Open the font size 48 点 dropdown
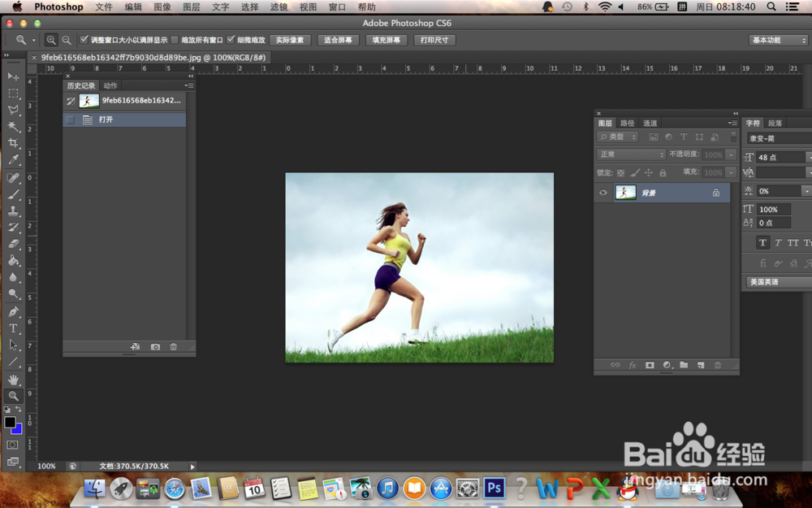812x508 pixels. click(x=809, y=157)
